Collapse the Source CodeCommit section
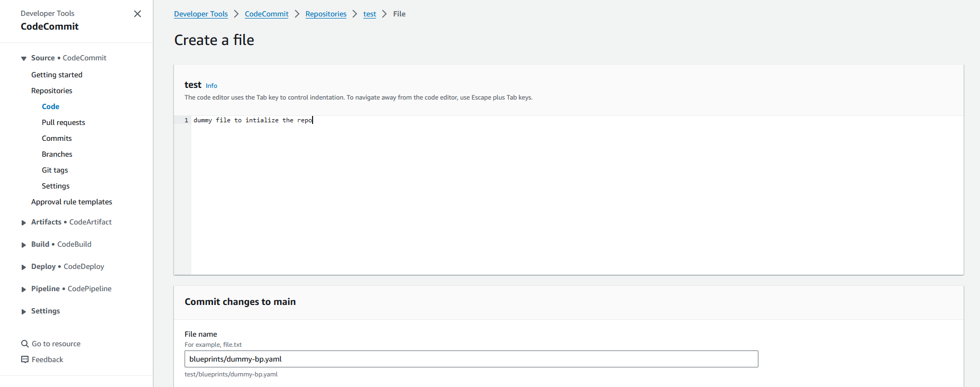The height and width of the screenshot is (387, 980). click(x=24, y=58)
